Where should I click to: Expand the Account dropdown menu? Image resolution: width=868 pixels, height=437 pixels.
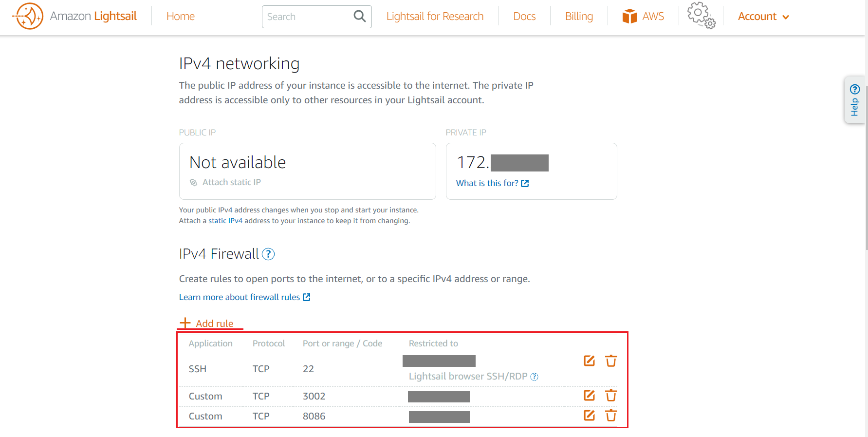point(763,17)
